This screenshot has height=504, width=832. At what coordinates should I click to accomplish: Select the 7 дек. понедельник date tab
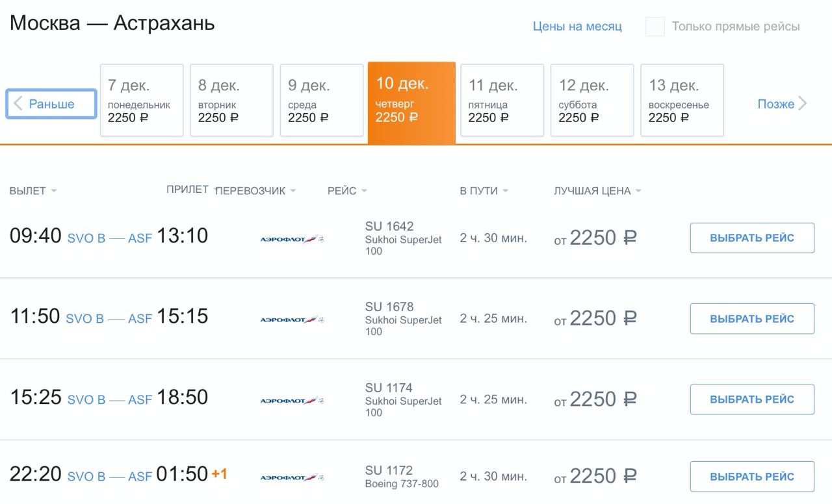pyautogui.click(x=142, y=100)
